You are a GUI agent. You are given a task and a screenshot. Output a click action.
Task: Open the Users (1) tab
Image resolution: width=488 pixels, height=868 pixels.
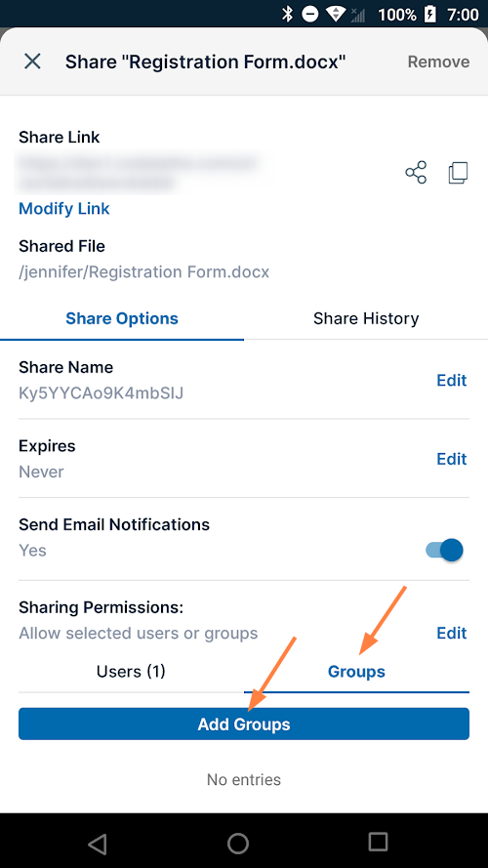131,672
